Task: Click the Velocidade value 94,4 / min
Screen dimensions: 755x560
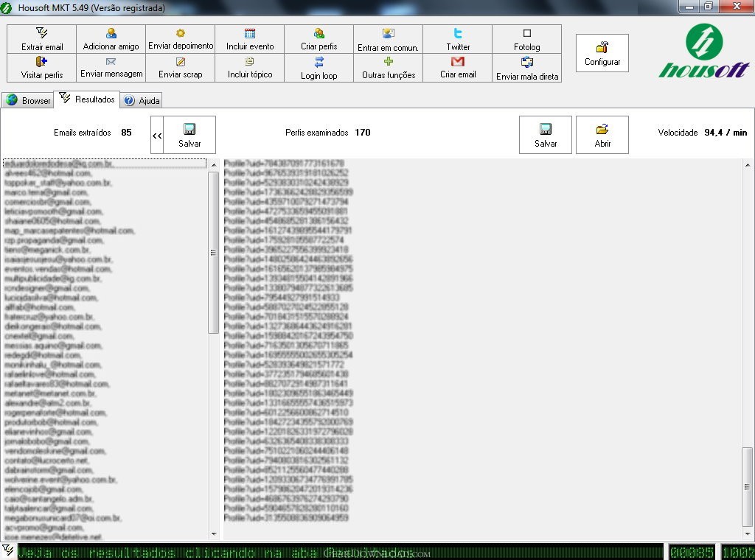Action: pyautogui.click(x=726, y=133)
